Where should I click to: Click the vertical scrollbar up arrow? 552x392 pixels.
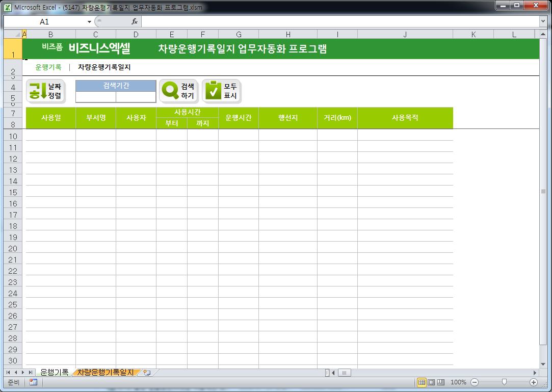click(543, 34)
